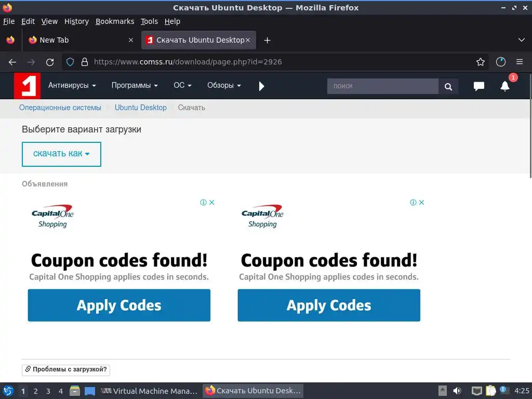Expand the Антивирусы dropdown menu
The width and height of the screenshot is (532, 399).
click(x=72, y=86)
